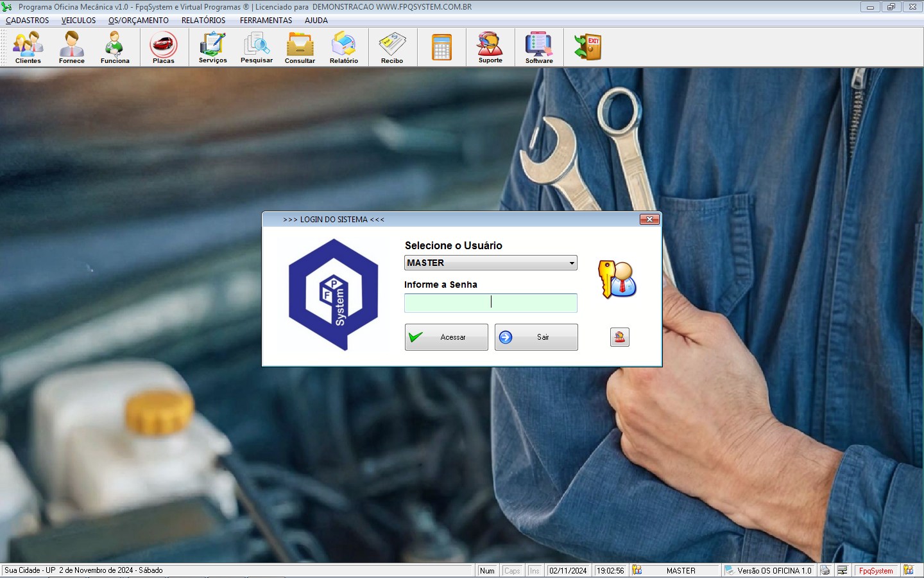
Task: Click the Relatório toolbar icon
Action: (x=344, y=48)
